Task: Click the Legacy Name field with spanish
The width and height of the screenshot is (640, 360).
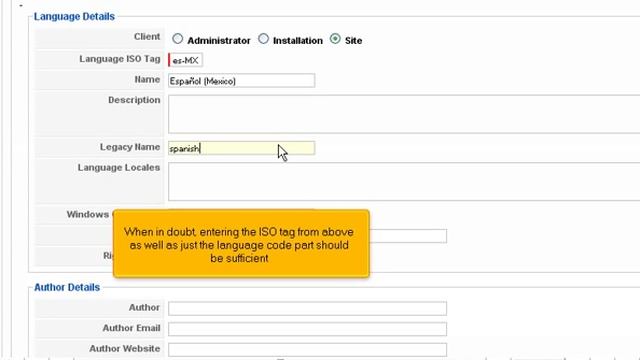Action: [x=241, y=148]
